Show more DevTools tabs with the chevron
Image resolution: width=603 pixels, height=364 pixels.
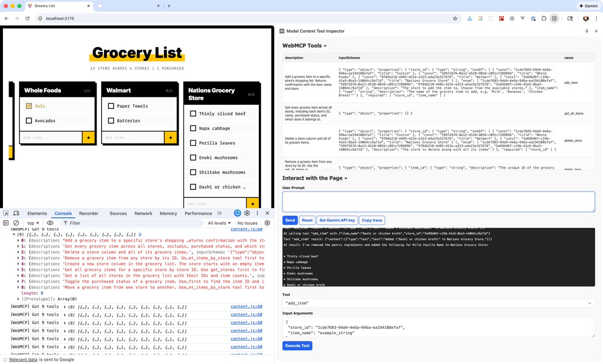(219, 213)
